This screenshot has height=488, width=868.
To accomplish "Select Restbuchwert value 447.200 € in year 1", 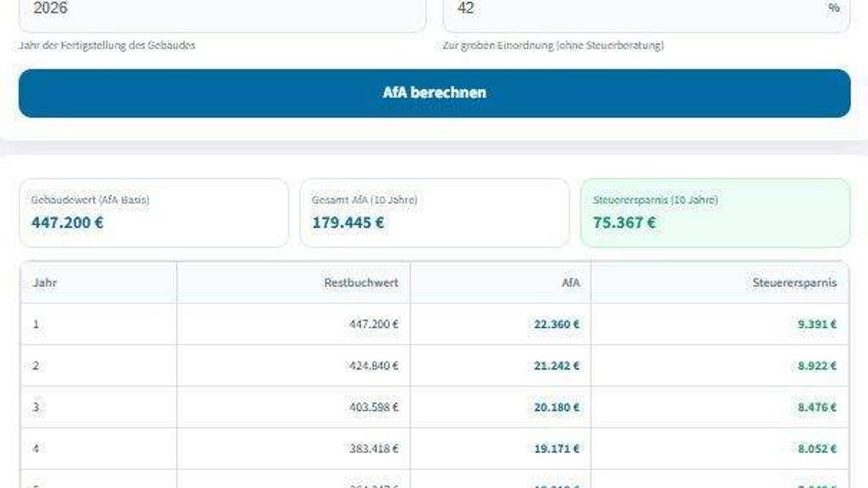I will (374, 324).
